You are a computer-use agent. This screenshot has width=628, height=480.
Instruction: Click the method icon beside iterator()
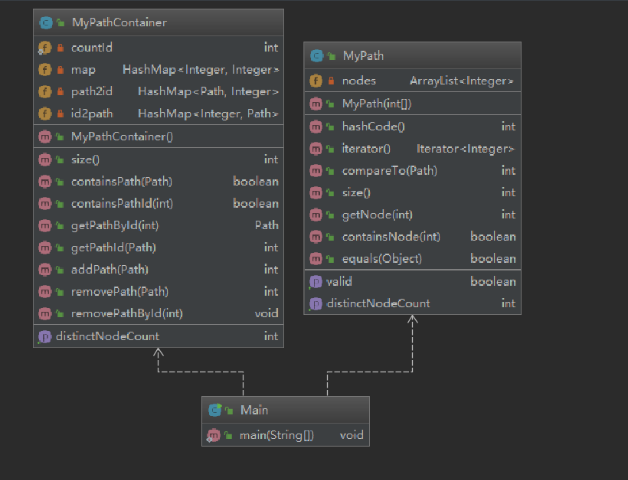click(x=316, y=149)
